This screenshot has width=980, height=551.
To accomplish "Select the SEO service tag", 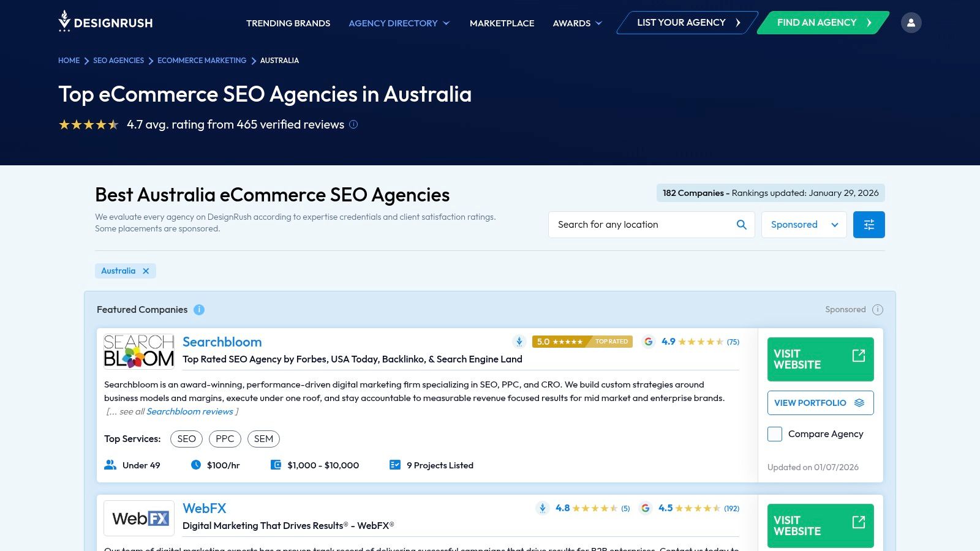I will [x=186, y=439].
